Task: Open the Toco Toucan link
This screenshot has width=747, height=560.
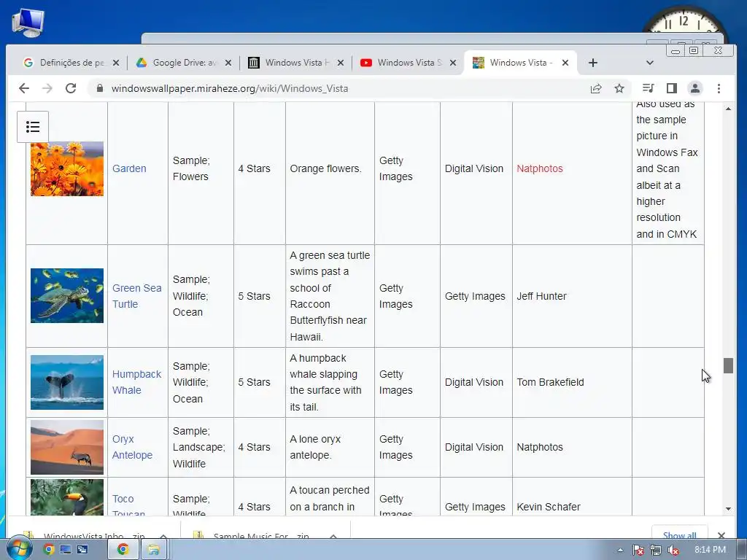Action: [x=128, y=505]
